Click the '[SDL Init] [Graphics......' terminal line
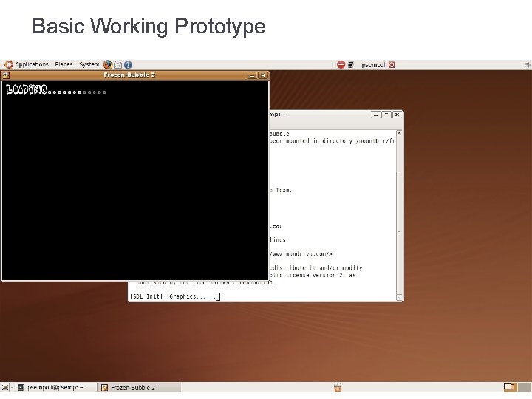The height and width of the screenshot is (399, 532). pyautogui.click(x=175, y=296)
